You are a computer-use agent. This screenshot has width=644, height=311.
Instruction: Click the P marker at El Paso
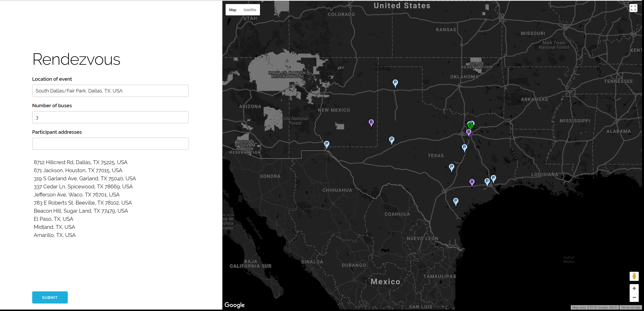(327, 144)
